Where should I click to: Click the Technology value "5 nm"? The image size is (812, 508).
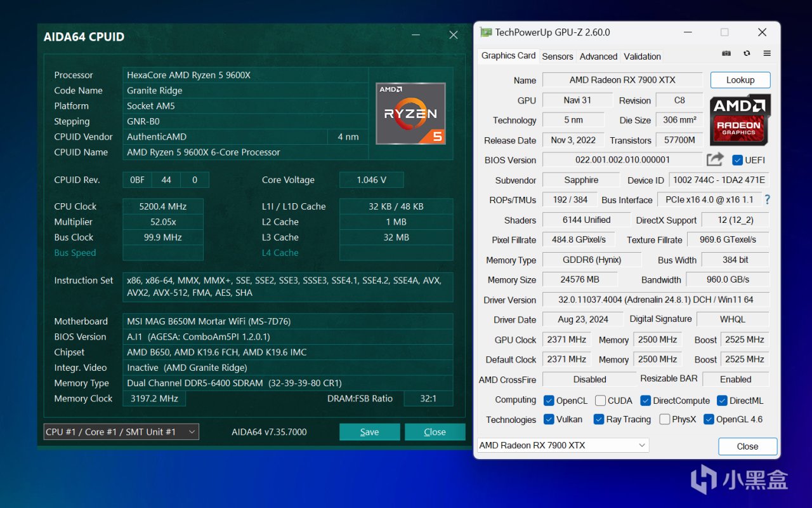click(573, 120)
